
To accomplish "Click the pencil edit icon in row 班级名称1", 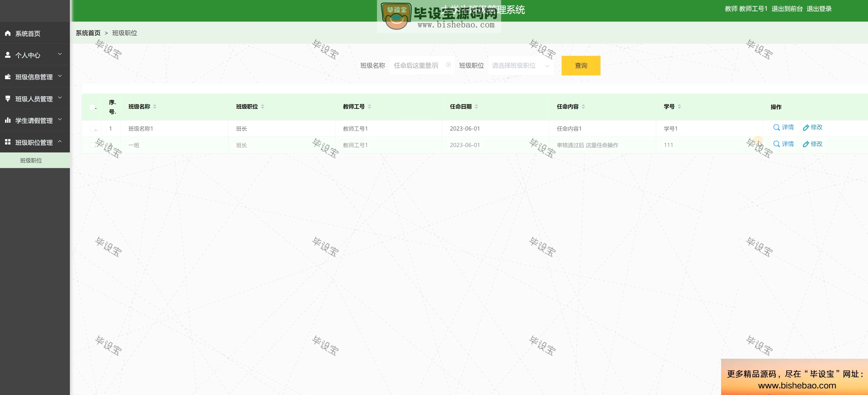I will (806, 127).
